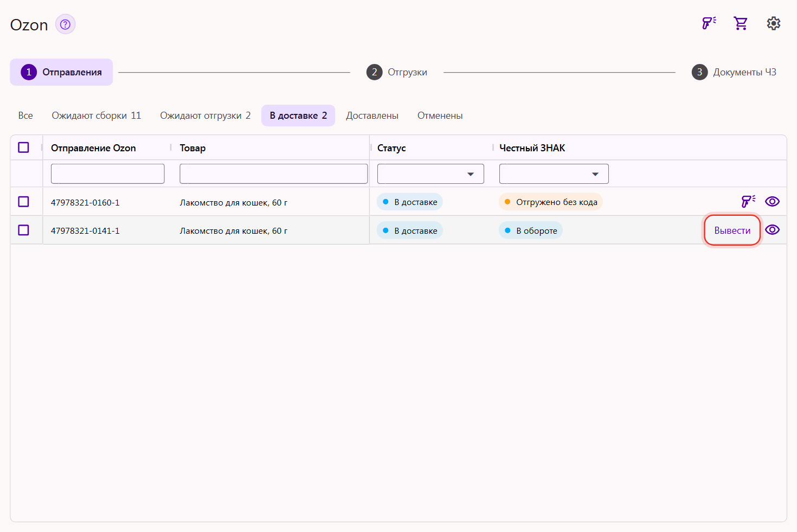Tick the select-all checkbox in table header
Viewport: 797px width, 532px height.
[23, 148]
